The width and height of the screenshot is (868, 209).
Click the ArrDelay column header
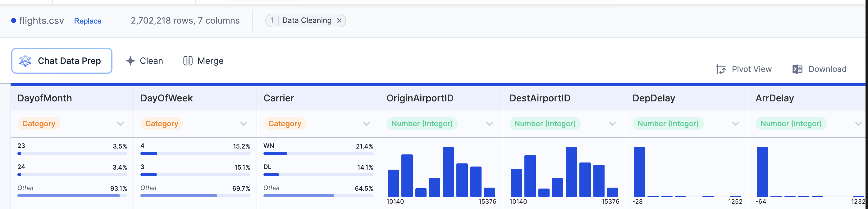(x=774, y=98)
